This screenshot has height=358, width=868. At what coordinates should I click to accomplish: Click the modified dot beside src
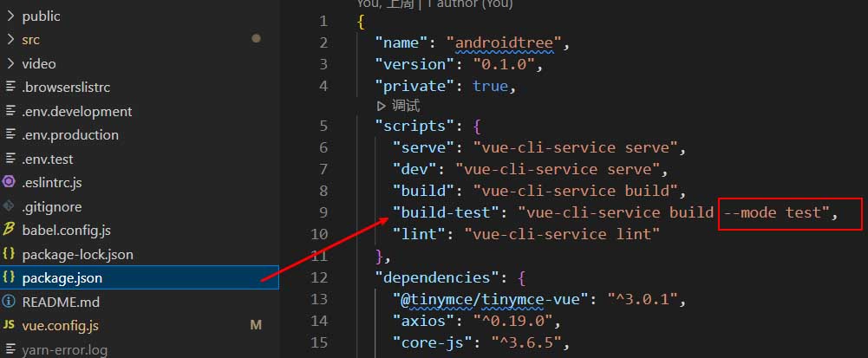click(x=256, y=39)
